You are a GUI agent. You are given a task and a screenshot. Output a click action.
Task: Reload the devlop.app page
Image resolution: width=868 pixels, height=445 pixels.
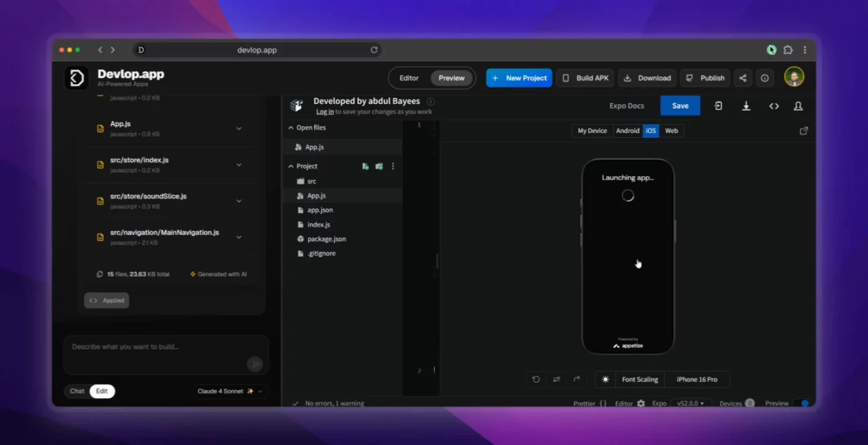pyautogui.click(x=374, y=50)
